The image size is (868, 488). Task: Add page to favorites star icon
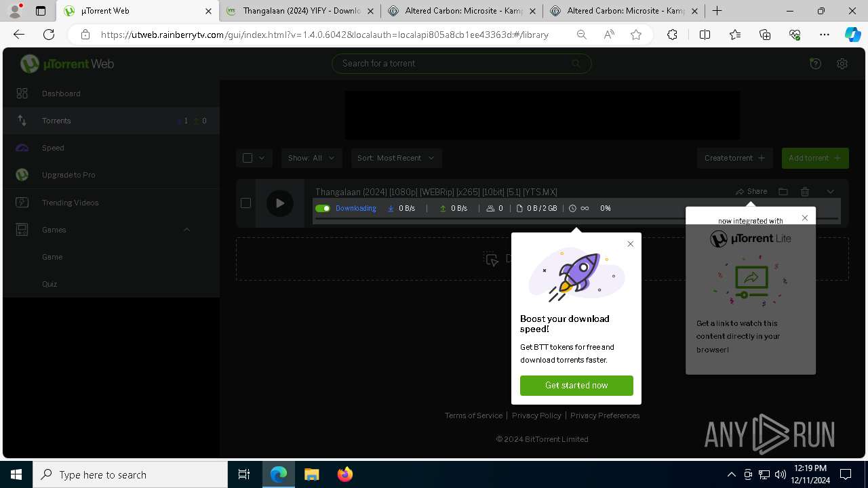(x=636, y=35)
